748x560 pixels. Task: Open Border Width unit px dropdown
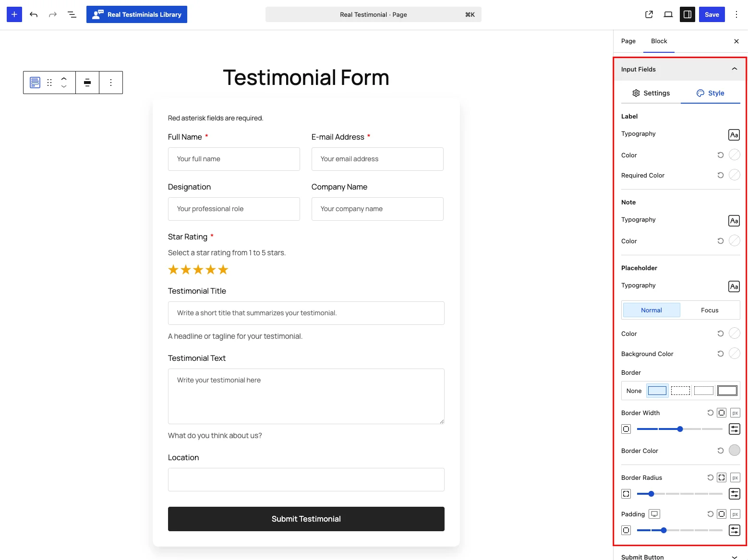coord(735,413)
